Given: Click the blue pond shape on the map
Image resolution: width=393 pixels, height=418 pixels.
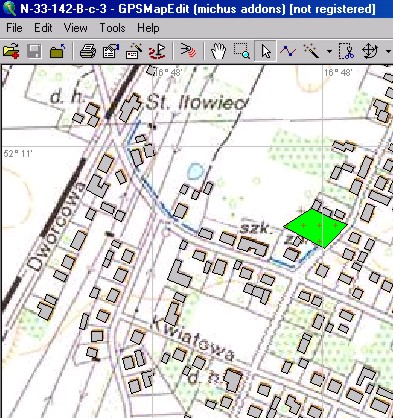Looking at the screenshot, I should 195,171.
